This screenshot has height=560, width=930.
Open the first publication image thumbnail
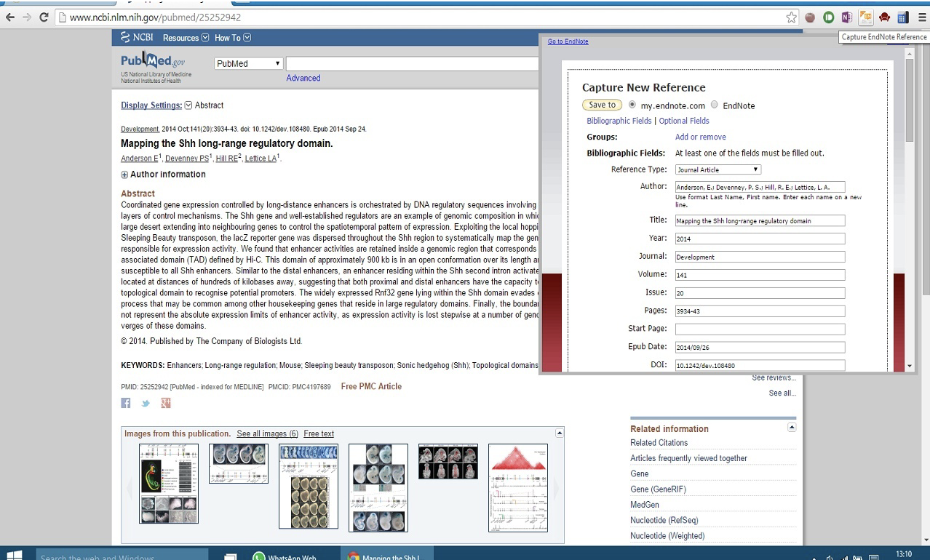pos(169,484)
